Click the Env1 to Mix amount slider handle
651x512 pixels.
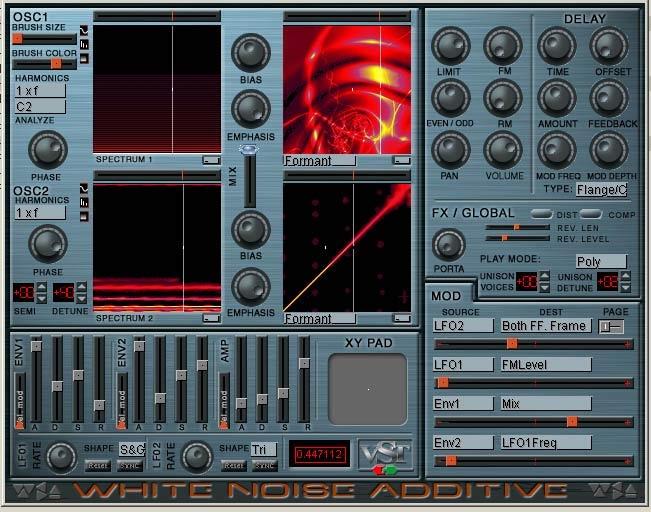tap(572, 422)
